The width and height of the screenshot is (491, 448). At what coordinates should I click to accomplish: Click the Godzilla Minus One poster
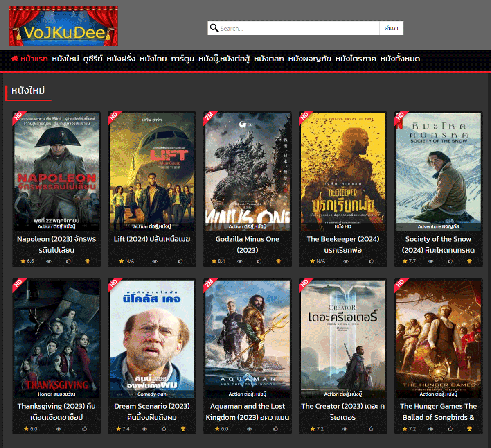click(248, 171)
